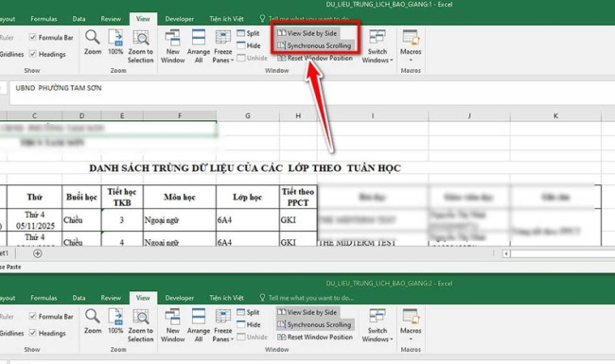The height and width of the screenshot is (364, 615).
Task: Click the Buổi học header cell
Action: point(81,197)
